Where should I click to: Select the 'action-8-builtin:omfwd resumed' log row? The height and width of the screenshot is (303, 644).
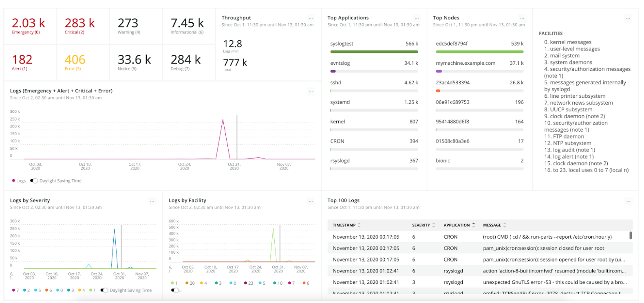(x=480, y=271)
